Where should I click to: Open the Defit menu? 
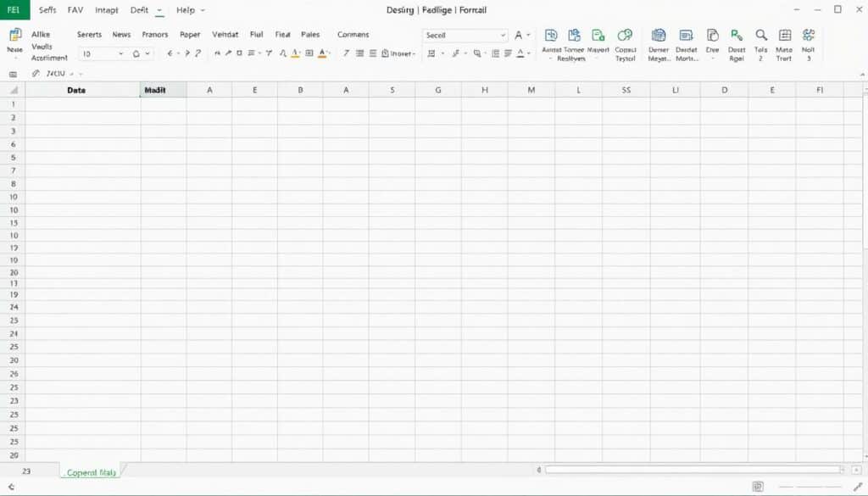pos(139,10)
